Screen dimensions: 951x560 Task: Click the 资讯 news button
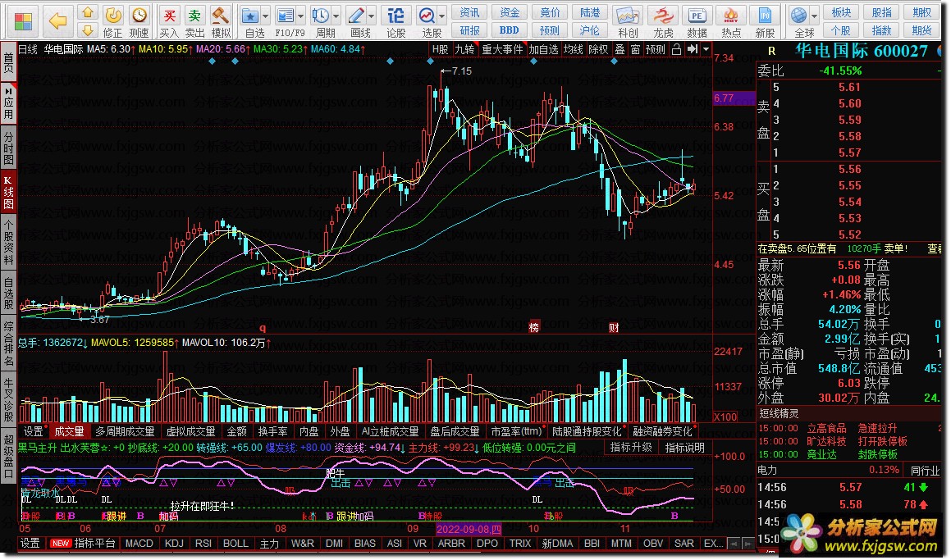pos(469,13)
